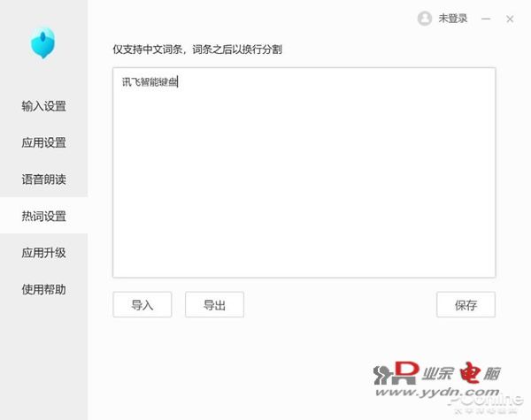Open the 输入设置 section
Screen dimensions: 531x420
[43, 106]
